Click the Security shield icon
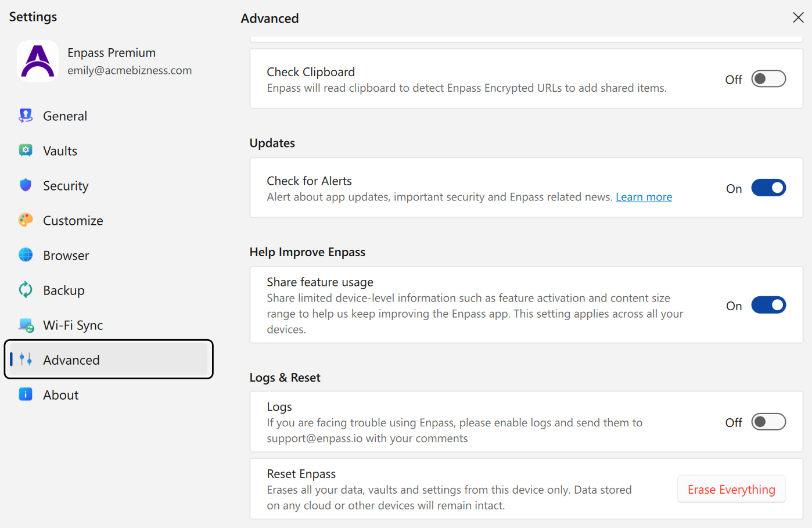This screenshot has height=528, width=812. click(x=26, y=185)
